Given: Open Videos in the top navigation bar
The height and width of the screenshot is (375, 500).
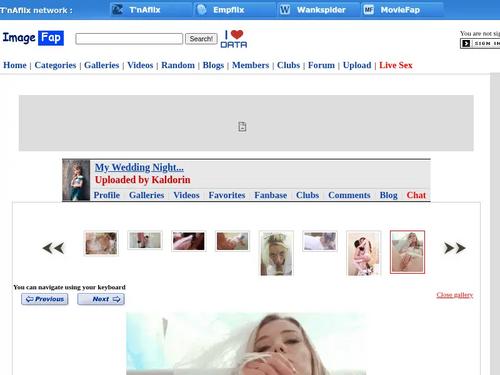Looking at the screenshot, I should [140, 65].
